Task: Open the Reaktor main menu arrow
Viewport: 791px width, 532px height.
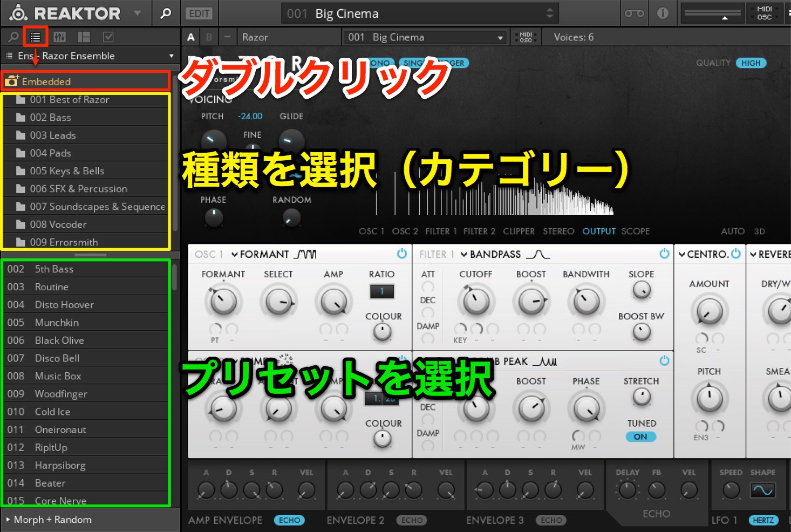Action: click(137, 13)
